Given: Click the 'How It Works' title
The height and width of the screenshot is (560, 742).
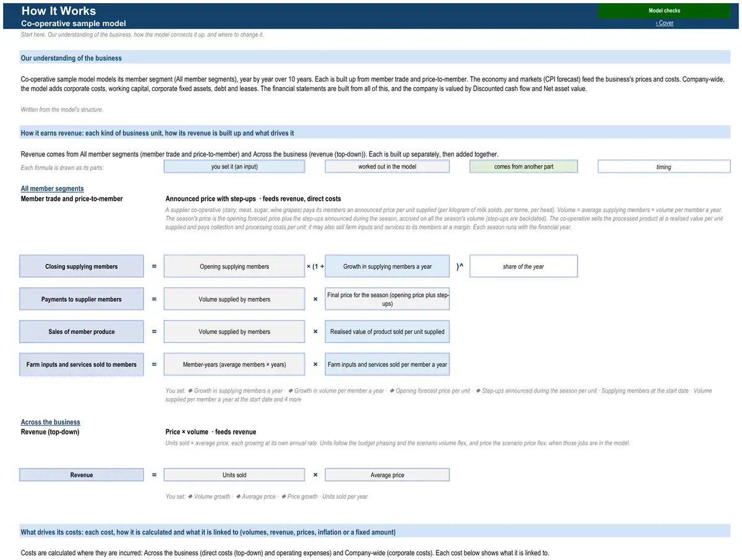Looking at the screenshot, I should 59,11.
